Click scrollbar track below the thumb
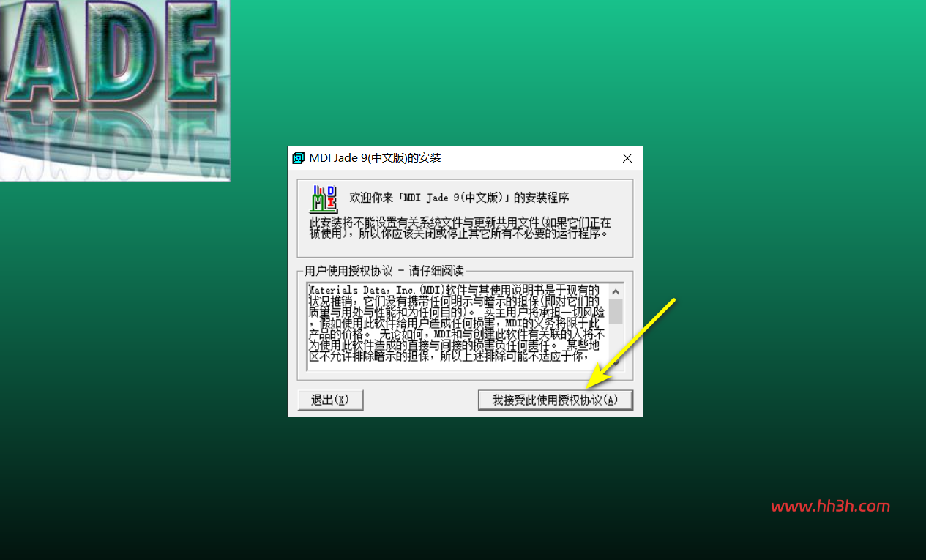926x560 pixels. pyautogui.click(x=616, y=340)
